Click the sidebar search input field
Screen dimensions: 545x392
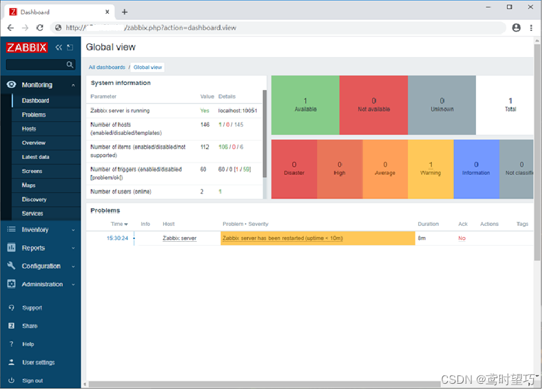(36, 65)
